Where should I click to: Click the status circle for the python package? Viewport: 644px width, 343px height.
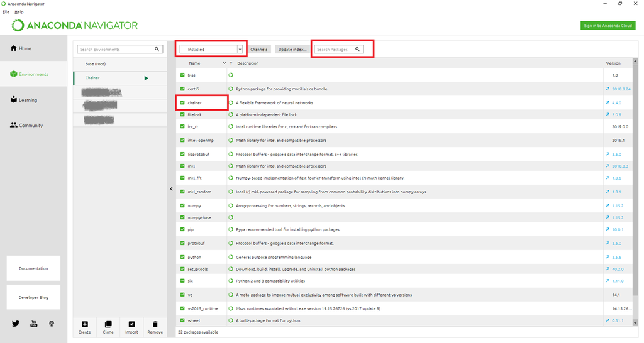click(x=231, y=257)
